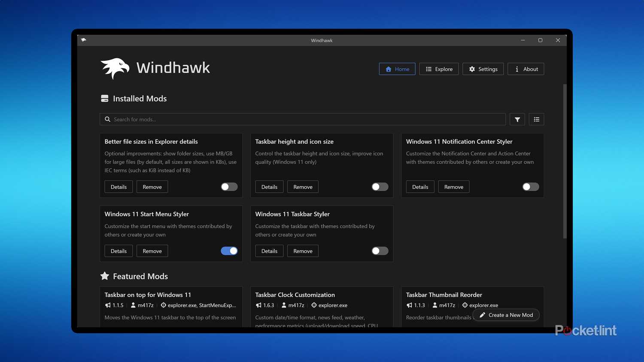Click the pencil icon on Create a New Mod
Image resolution: width=644 pixels, height=362 pixels.
(482, 314)
